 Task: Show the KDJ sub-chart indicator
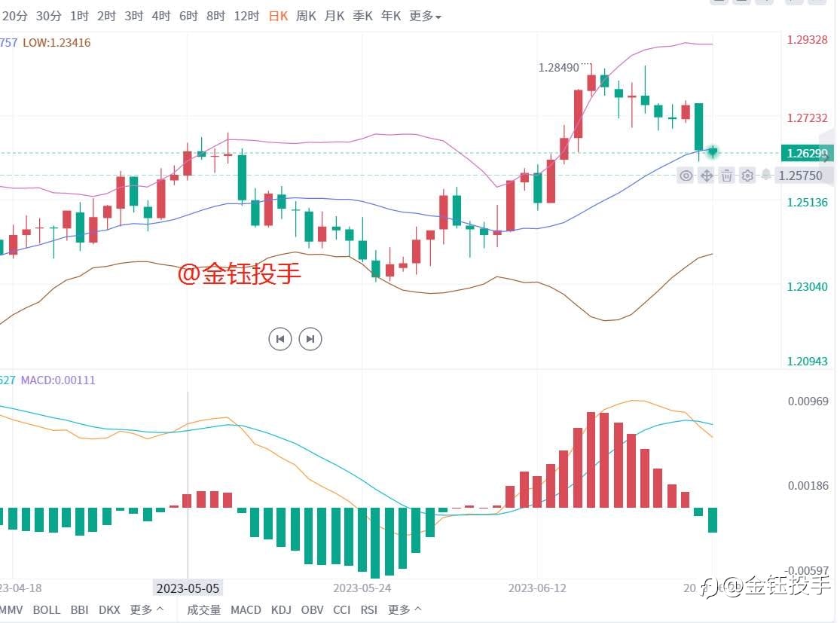coord(281,609)
